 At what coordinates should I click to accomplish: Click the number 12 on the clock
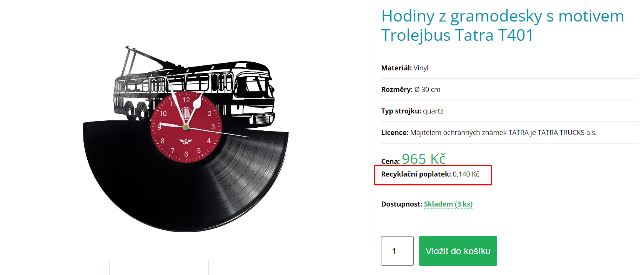(186, 100)
